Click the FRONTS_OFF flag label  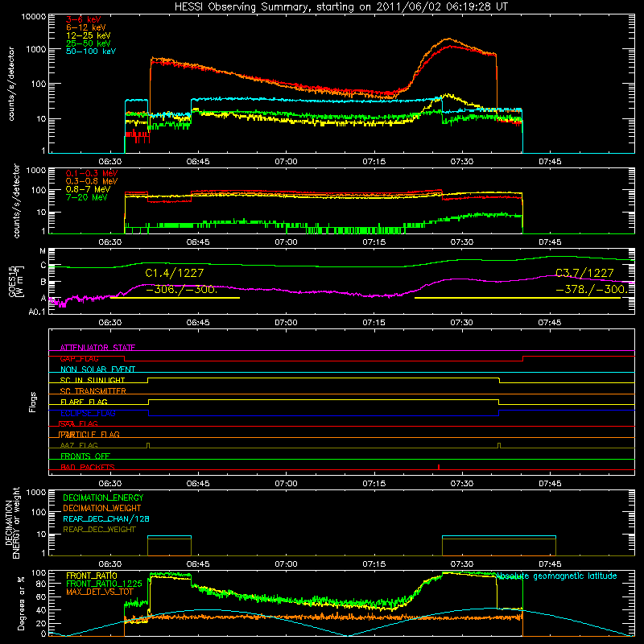coord(85,456)
